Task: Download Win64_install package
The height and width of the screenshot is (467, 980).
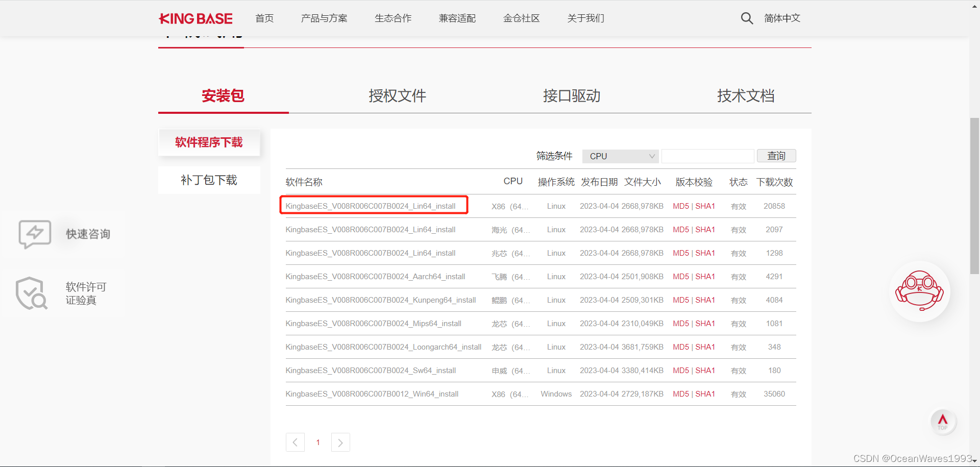Action: pyautogui.click(x=372, y=394)
